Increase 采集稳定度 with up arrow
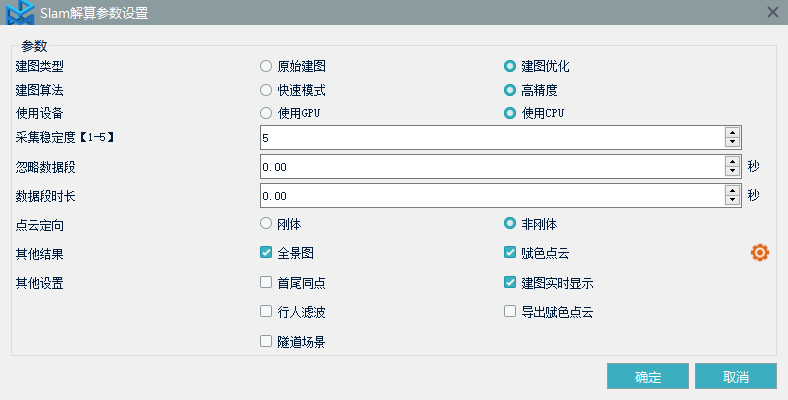 (x=732, y=131)
